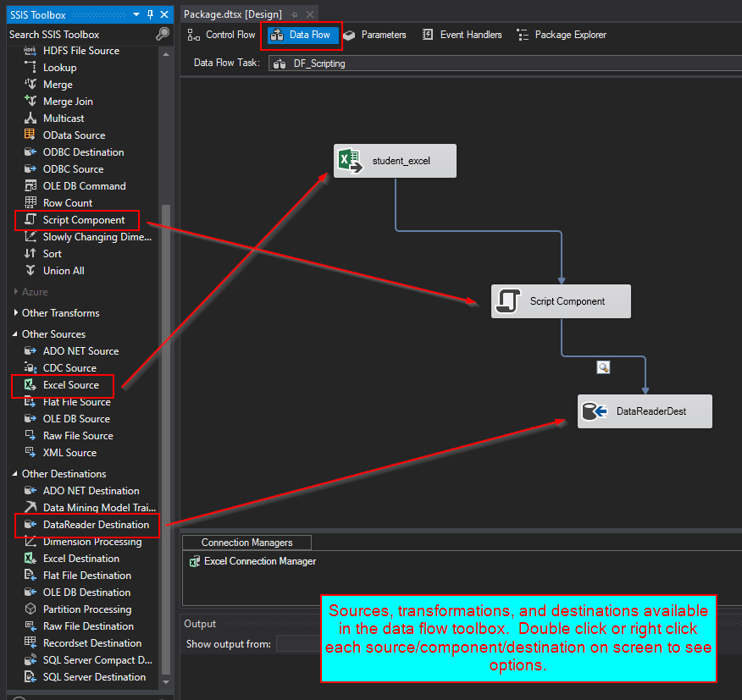The image size is (742, 700).
Task: Select Slowly Changing Dimension in toolbox
Action: [97, 236]
